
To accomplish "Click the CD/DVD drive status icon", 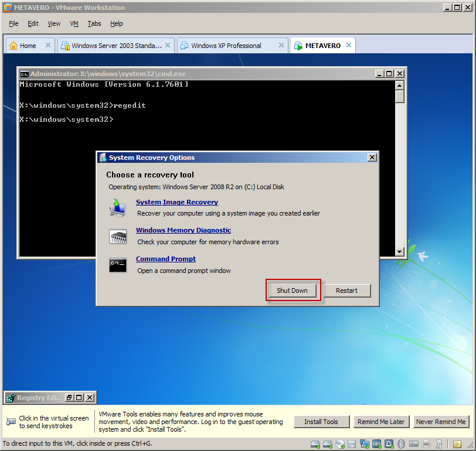I will click(x=340, y=444).
